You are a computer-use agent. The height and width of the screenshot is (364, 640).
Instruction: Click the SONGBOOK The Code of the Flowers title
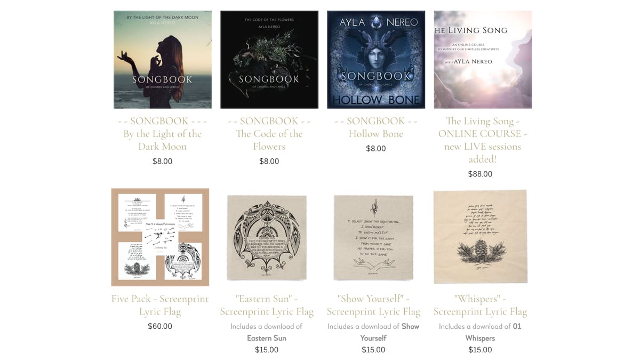tap(269, 134)
